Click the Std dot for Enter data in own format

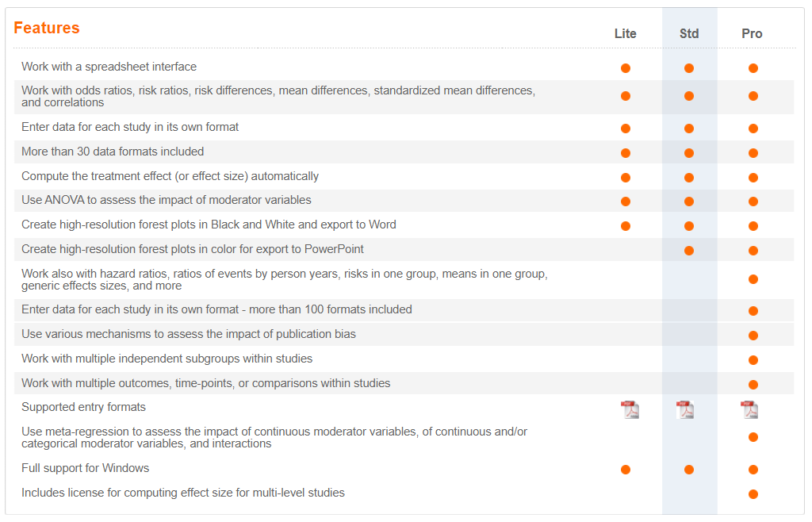coord(689,129)
